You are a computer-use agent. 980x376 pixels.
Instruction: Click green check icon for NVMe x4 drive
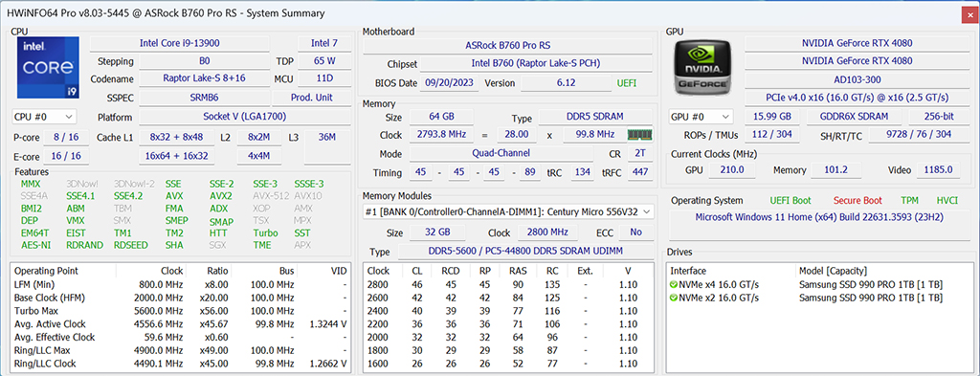pyautogui.click(x=674, y=285)
